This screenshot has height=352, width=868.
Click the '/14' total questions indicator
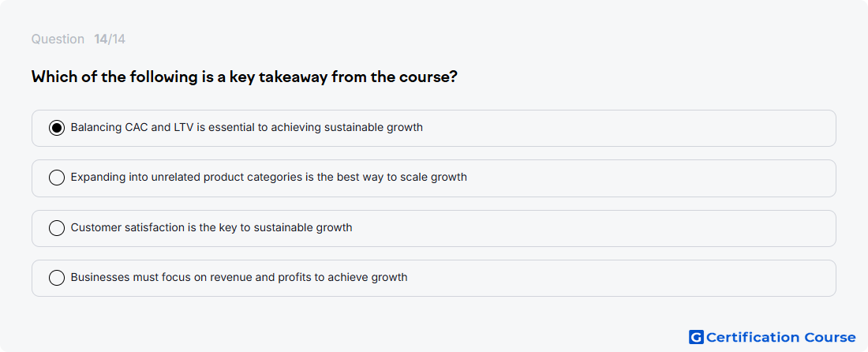pos(117,39)
